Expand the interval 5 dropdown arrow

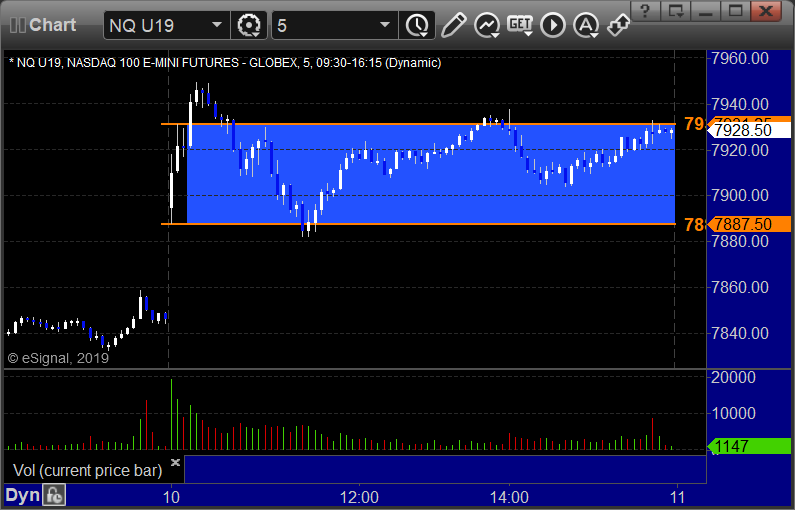click(385, 25)
